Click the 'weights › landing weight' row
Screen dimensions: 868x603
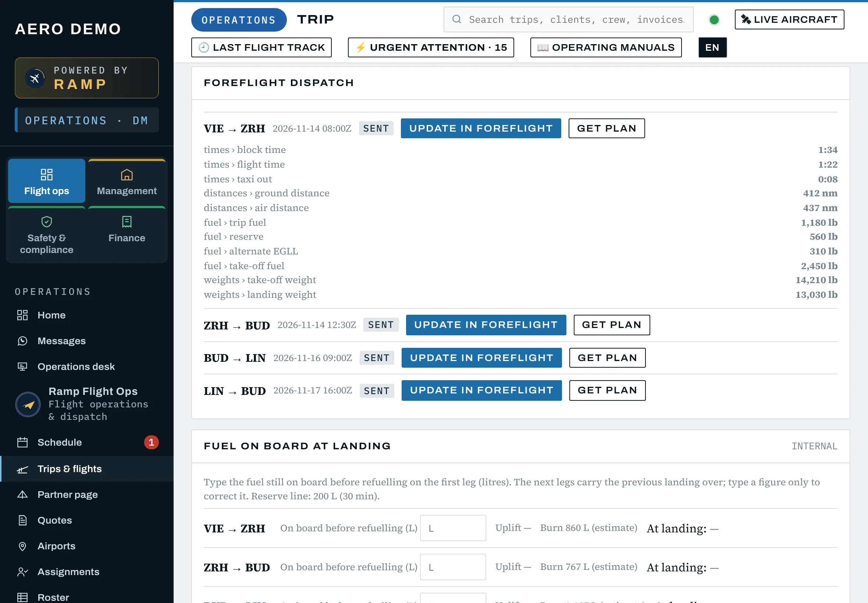coord(520,295)
